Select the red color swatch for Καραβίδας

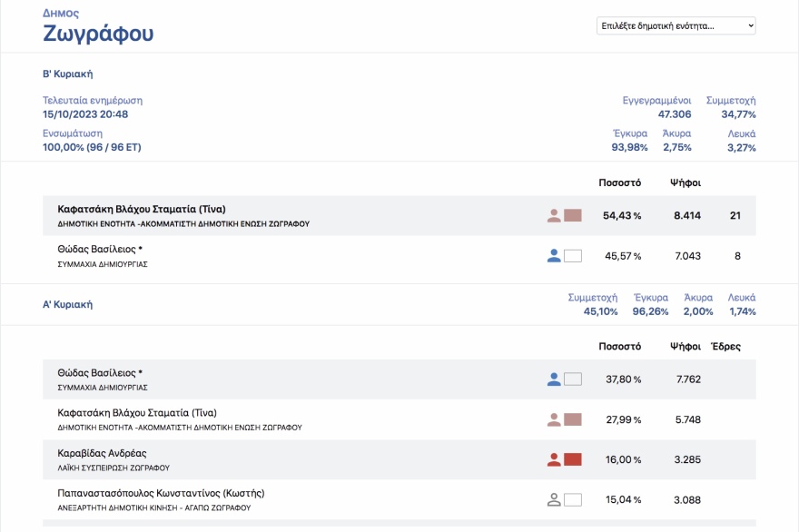573,459
